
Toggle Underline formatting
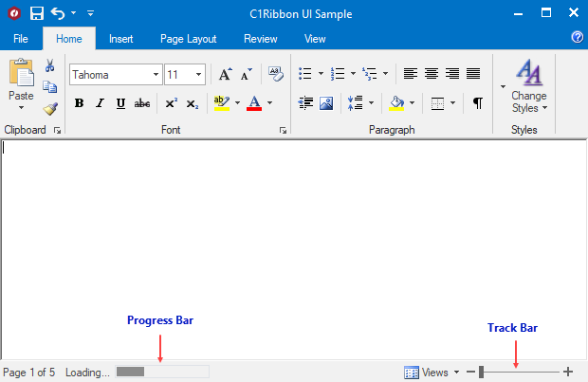click(x=120, y=103)
